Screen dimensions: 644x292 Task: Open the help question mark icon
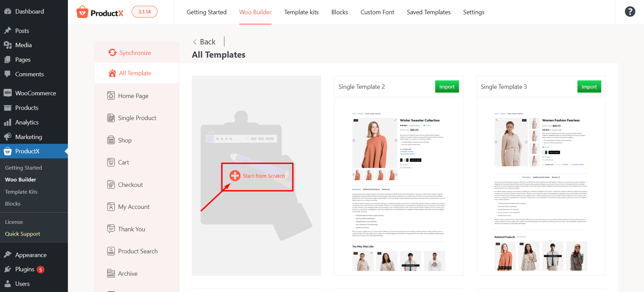tap(630, 12)
